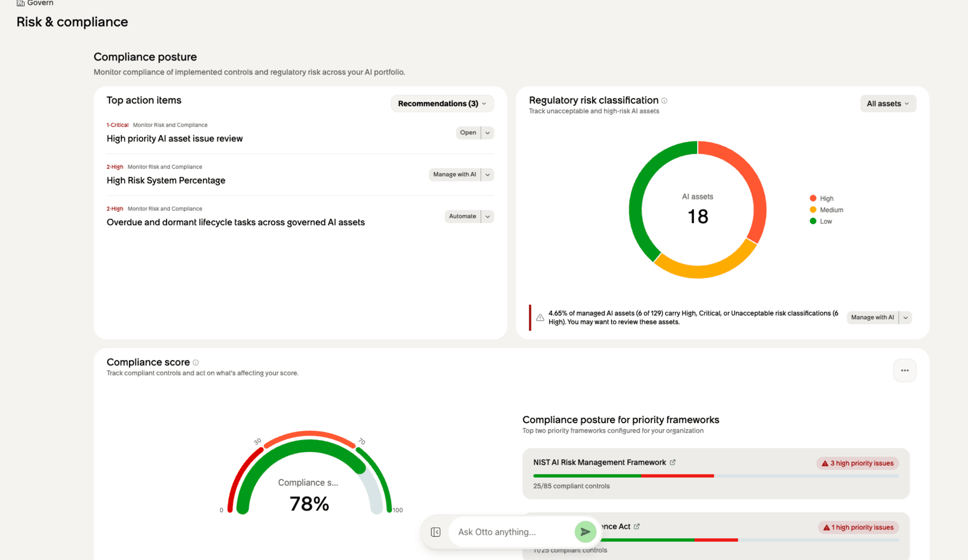Open the external link icon beside 'Act' framework

pyautogui.click(x=636, y=527)
